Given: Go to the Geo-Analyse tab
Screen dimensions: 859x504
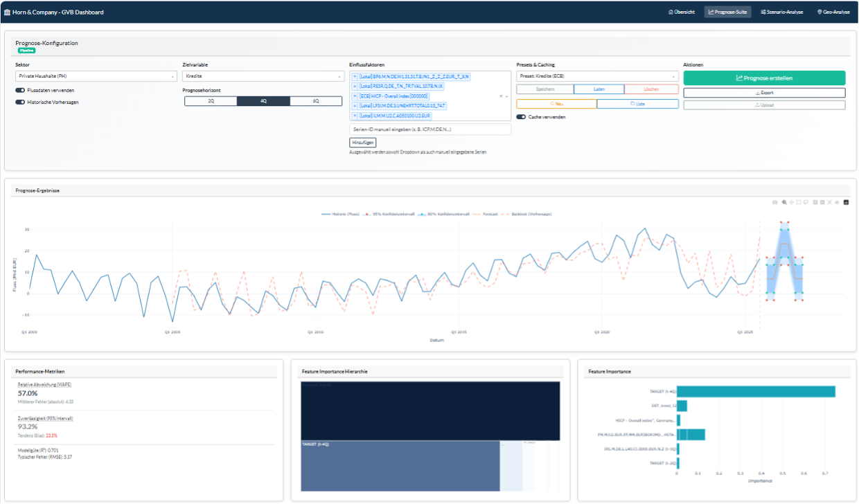Looking at the screenshot, I should tap(833, 12).
